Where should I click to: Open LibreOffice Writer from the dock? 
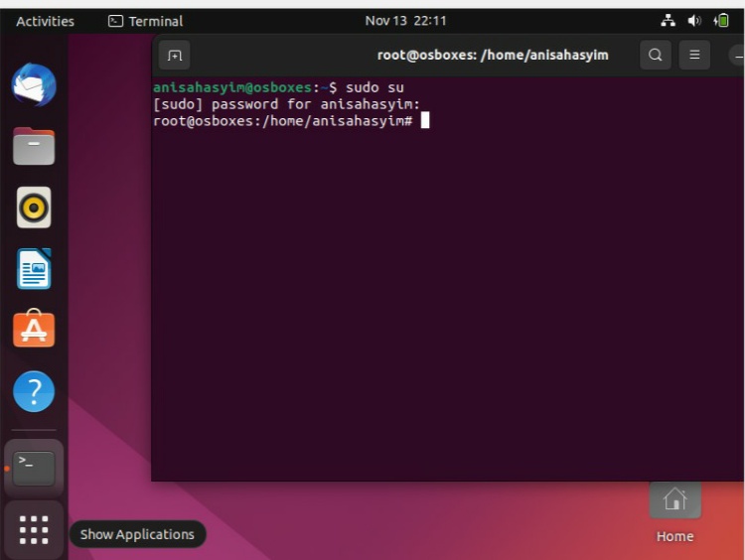[34, 269]
